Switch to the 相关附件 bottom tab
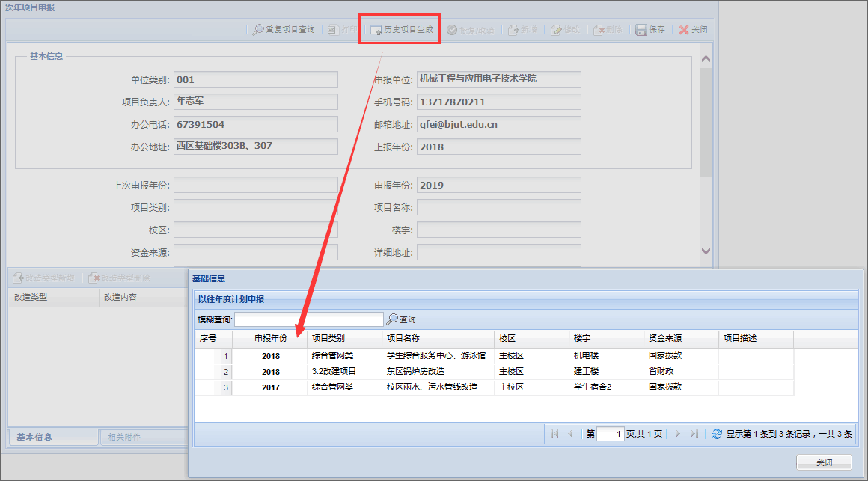The height and width of the screenshot is (481, 868). click(x=124, y=438)
